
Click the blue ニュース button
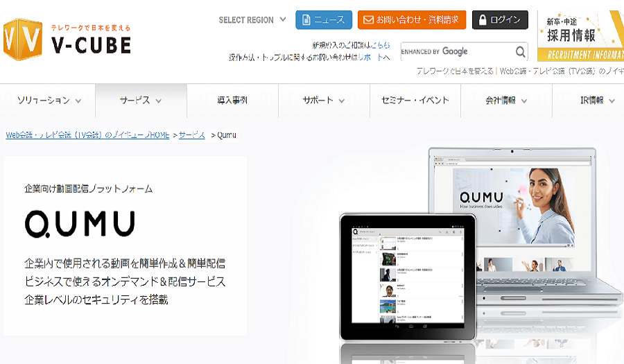click(x=324, y=20)
